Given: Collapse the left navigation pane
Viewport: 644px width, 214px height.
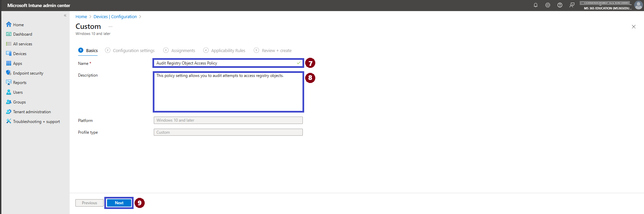Looking at the screenshot, I should point(65,15).
